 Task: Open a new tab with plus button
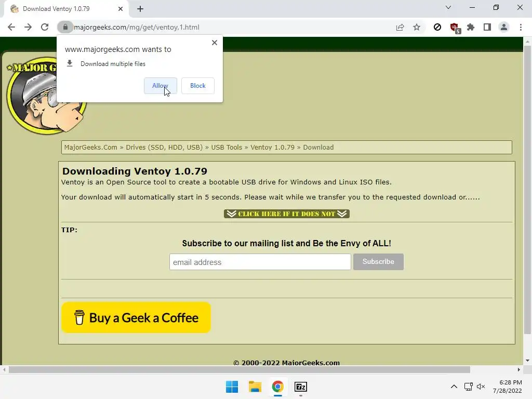point(140,9)
